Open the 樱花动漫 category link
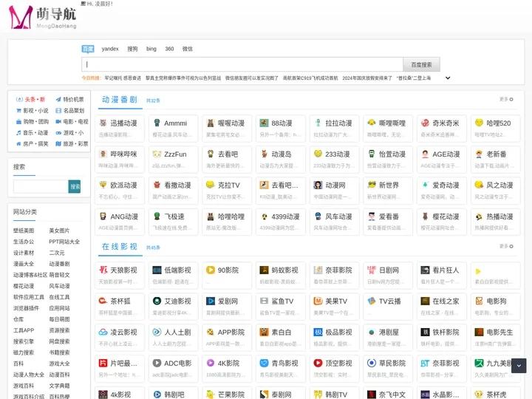532x399 pixels. [x=24, y=286]
